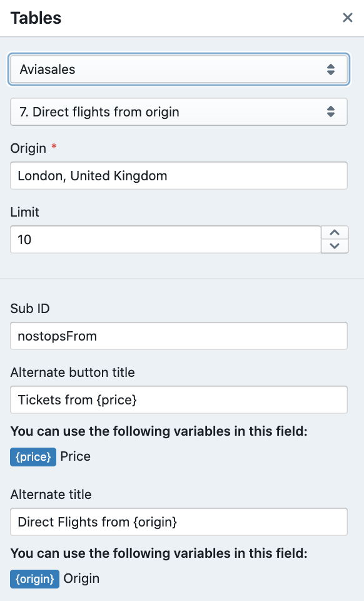Click the Origin field label
364x601 pixels.
28,148
